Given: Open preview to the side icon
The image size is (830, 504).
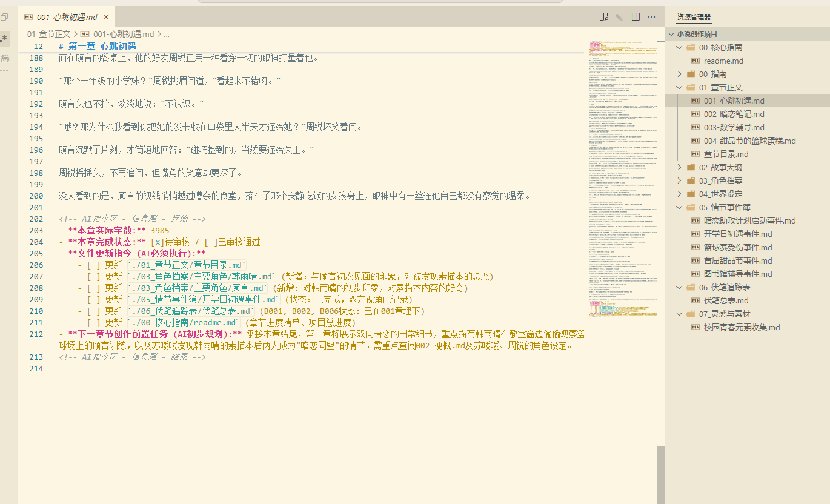Looking at the screenshot, I should click(x=603, y=17).
